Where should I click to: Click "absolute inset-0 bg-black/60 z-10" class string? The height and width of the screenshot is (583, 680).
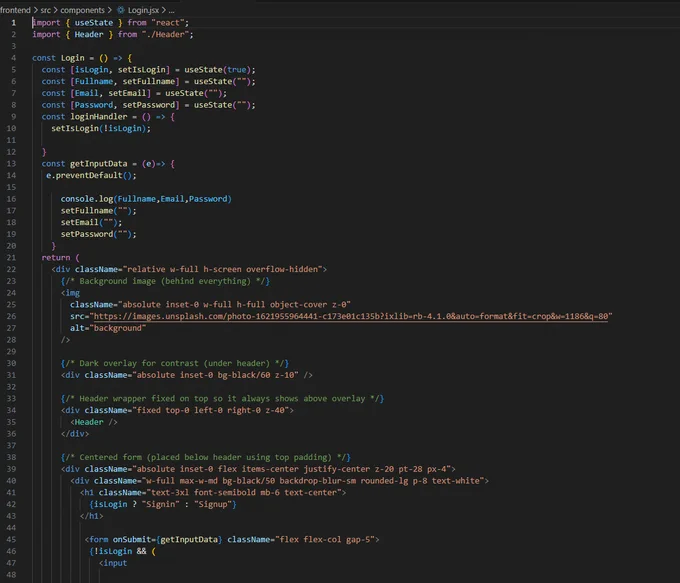pyautogui.click(x=215, y=375)
